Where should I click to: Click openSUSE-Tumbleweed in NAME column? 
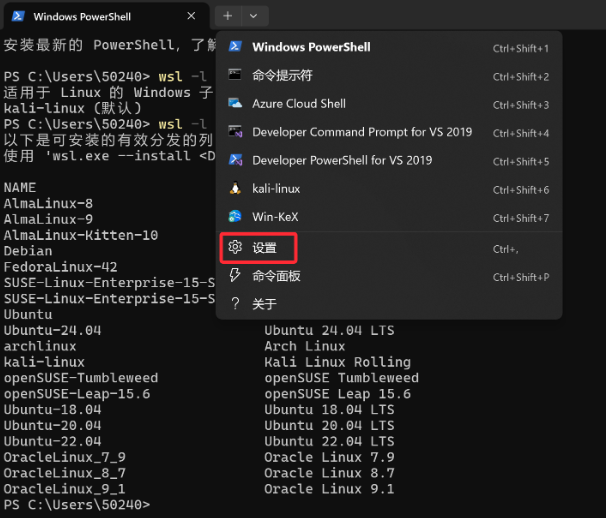pos(81,378)
